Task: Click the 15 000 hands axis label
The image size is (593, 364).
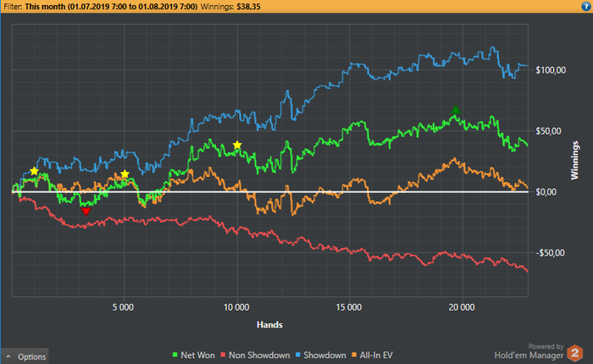Action: (349, 307)
